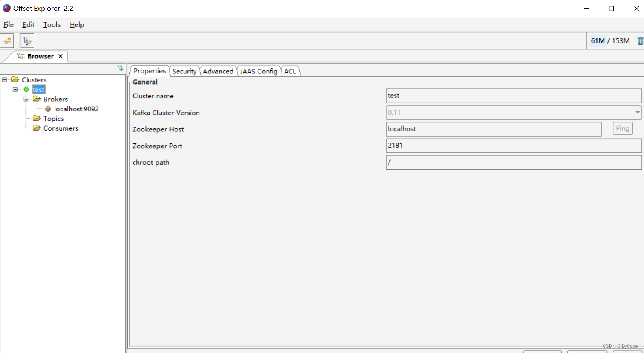Click the Zookeeper Port label
The height and width of the screenshot is (353, 644).
[157, 146]
